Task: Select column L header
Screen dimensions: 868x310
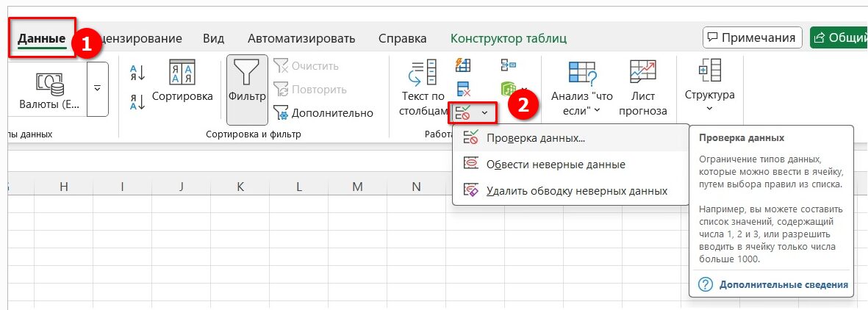Action: pyautogui.click(x=298, y=187)
